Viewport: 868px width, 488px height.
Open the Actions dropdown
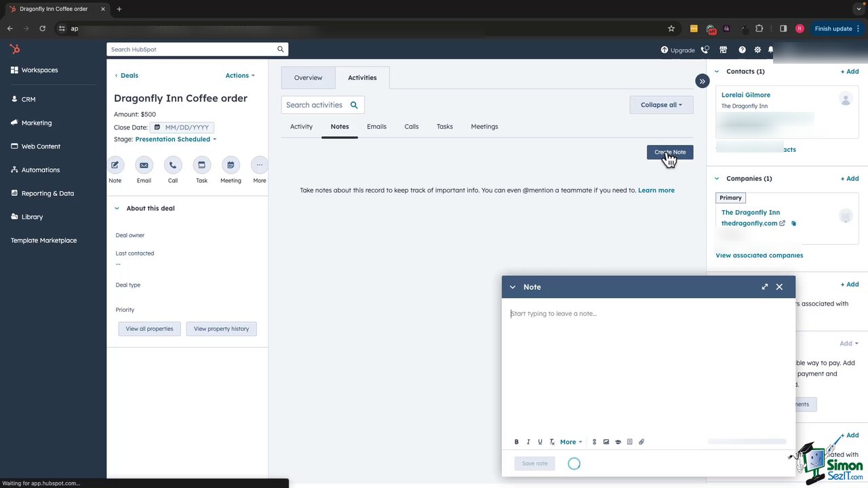coord(240,75)
